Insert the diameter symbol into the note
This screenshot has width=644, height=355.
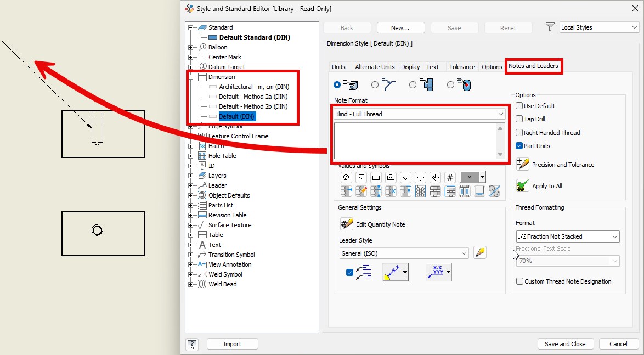point(346,177)
